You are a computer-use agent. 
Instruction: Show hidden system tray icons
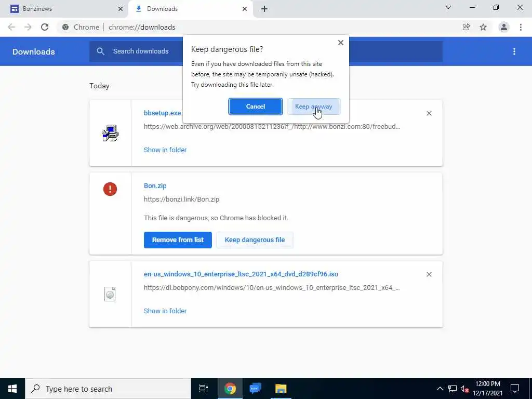click(440, 389)
